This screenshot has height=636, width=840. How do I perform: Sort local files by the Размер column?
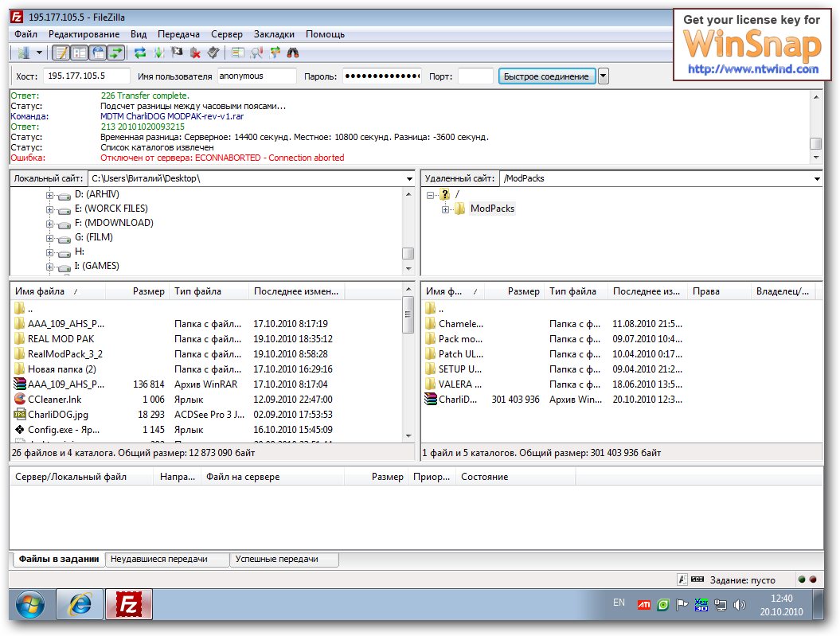(x=148, y=292)
